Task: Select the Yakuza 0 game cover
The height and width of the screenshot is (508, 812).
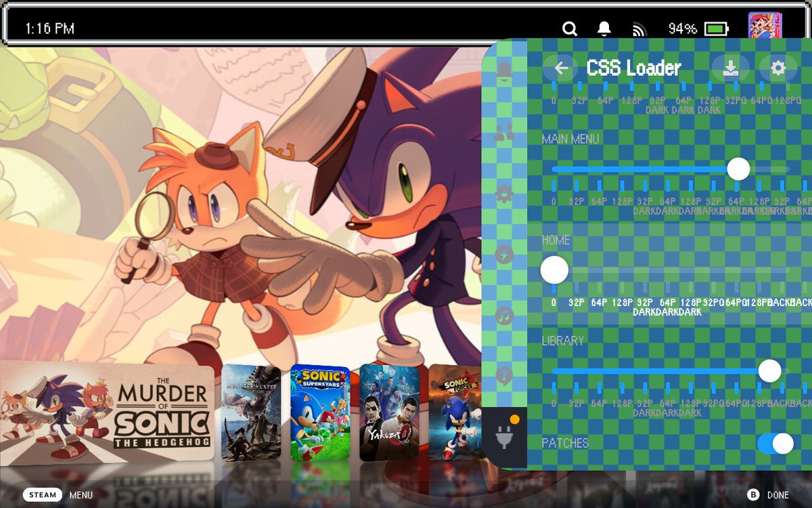Action: (389, 412)
